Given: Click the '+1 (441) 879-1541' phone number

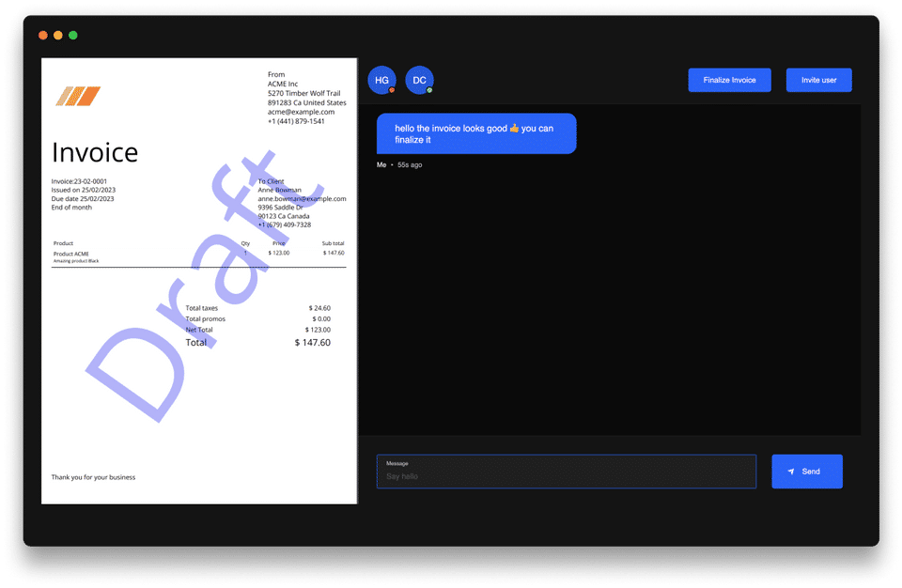Looking at the screenshot, I should 296,121.
